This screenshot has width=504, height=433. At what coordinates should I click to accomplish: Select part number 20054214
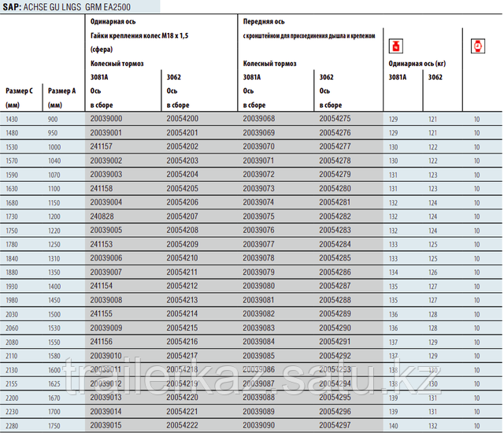tap(182, 314)
